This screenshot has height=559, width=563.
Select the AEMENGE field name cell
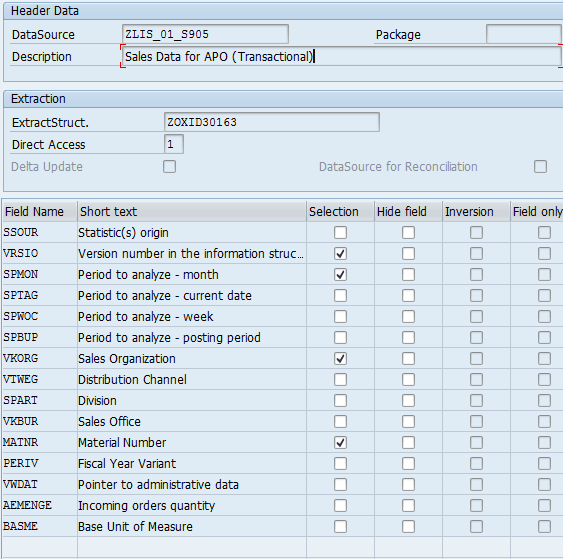[x=39, y=506]
